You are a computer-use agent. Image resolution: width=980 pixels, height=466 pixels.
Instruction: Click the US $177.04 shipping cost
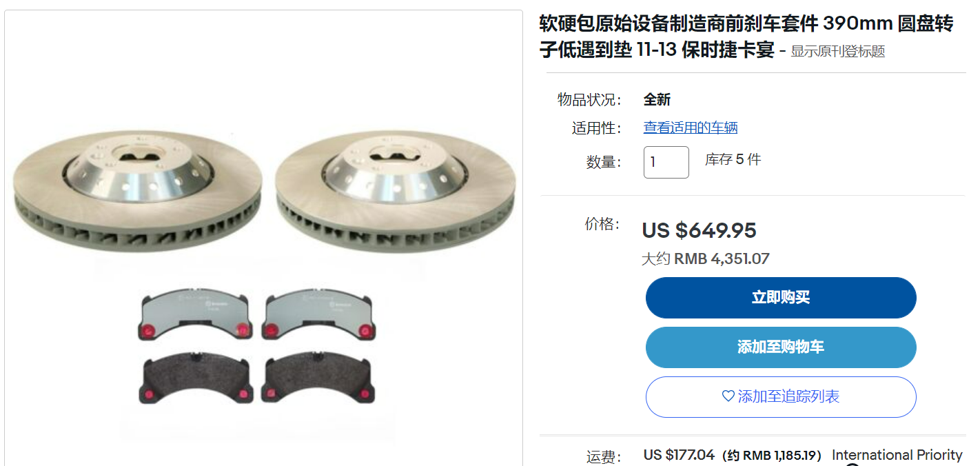680,455
